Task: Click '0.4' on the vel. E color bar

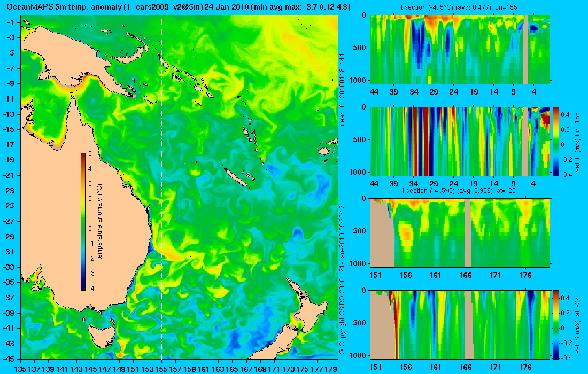Action: [565, 114]
